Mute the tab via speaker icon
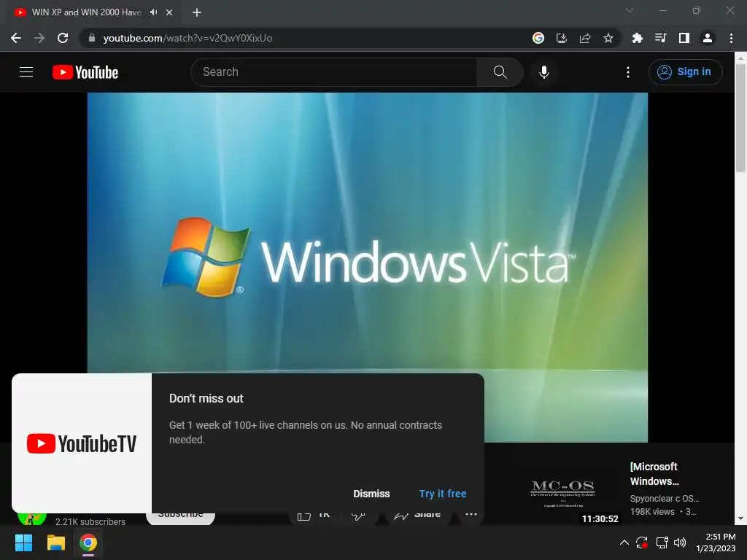Screen dimensions: 747x560 tap(153, 12)
